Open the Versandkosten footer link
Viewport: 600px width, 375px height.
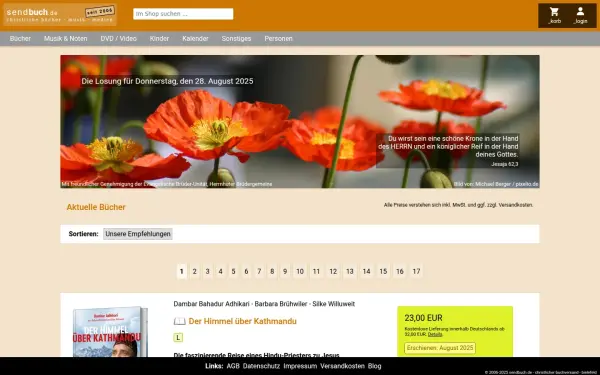pyautogui.click(x=342, y=366)
